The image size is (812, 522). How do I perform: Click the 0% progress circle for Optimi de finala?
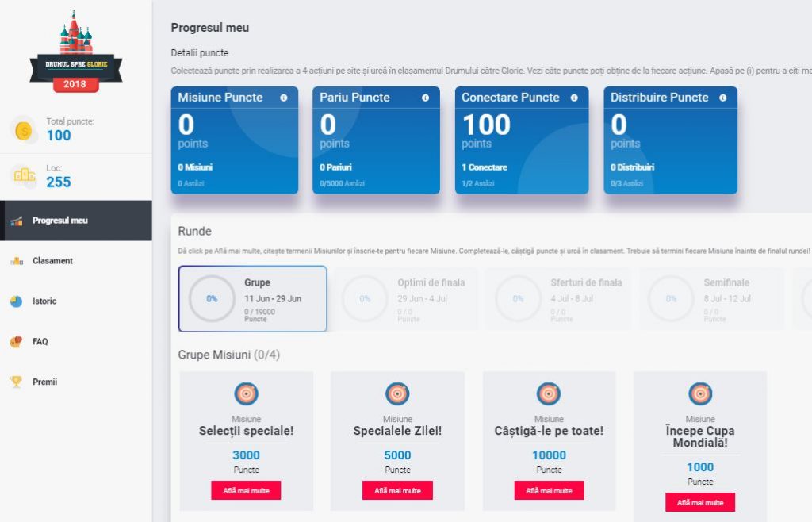(365, 299)
